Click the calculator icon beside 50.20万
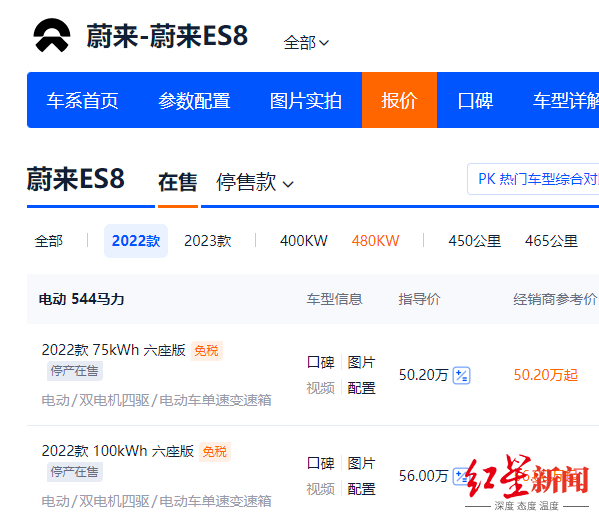 (x=461, y=375)
